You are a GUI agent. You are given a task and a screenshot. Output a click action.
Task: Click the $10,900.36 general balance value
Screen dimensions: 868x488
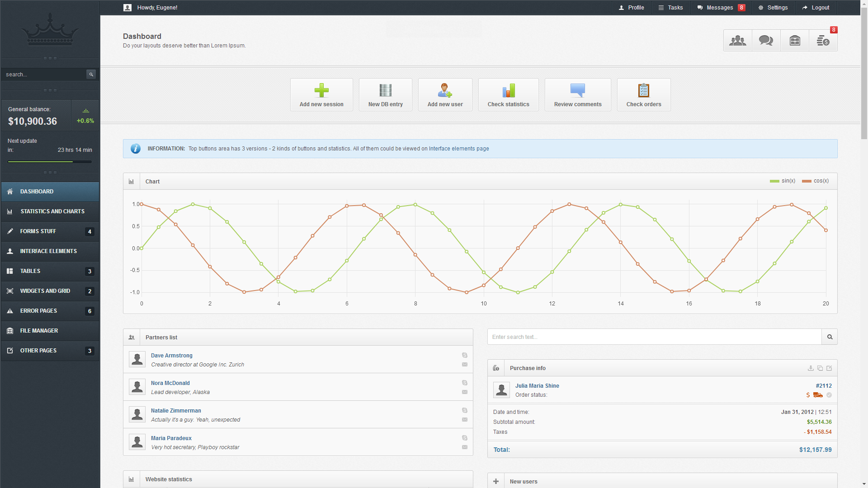33,121
